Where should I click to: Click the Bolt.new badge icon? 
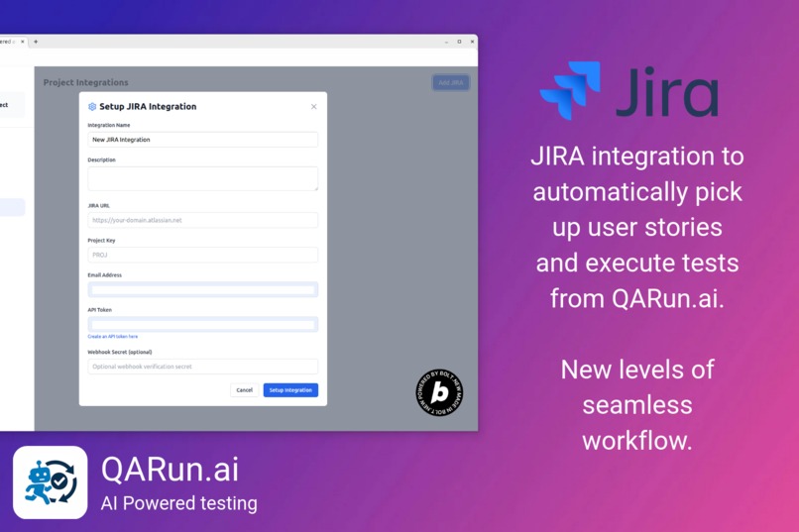point(439,392)
